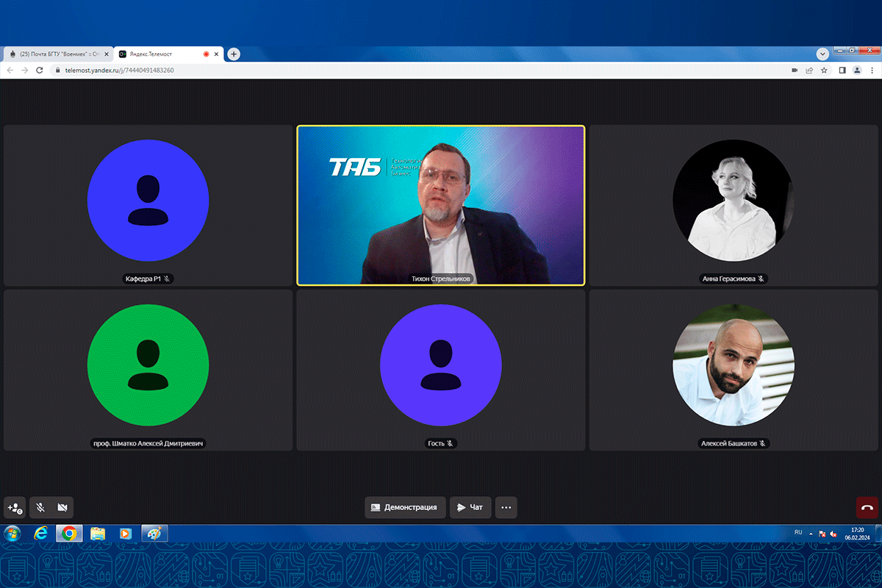Expand the Chrome tab search chevron
882x588 pixels.
pyautogui.click(x=823, y=54)
